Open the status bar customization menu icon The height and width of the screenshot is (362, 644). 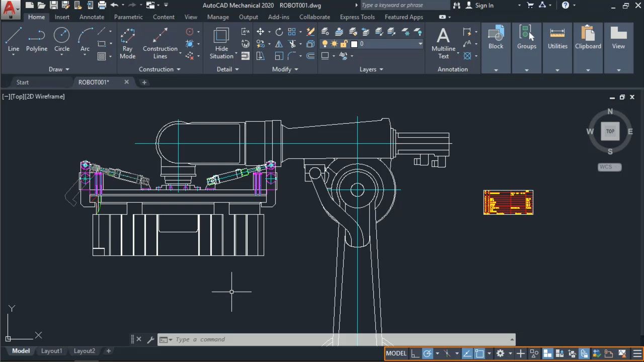pyautogui.click(x=637, y=353)
